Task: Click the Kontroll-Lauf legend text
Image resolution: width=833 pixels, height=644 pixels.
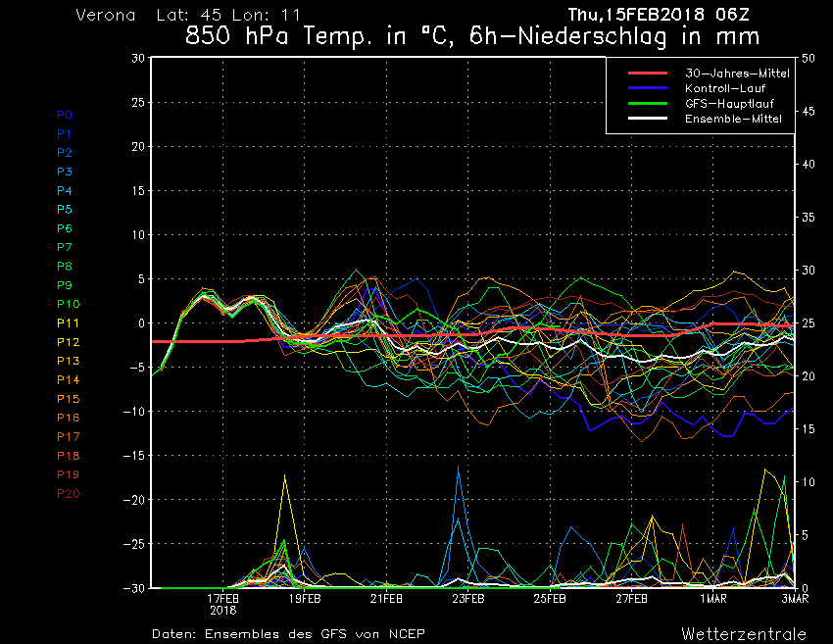Action: pos(725,88)
